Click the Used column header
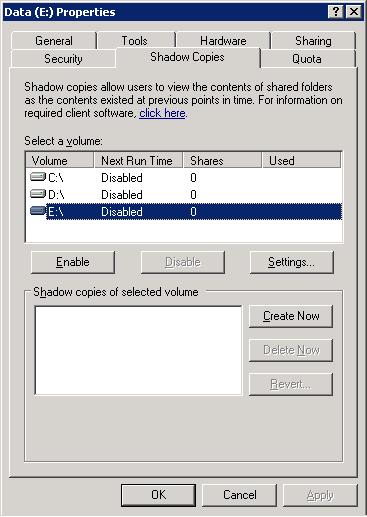Image resolution: width=367 pixels, height=517 pixels. 302,160
